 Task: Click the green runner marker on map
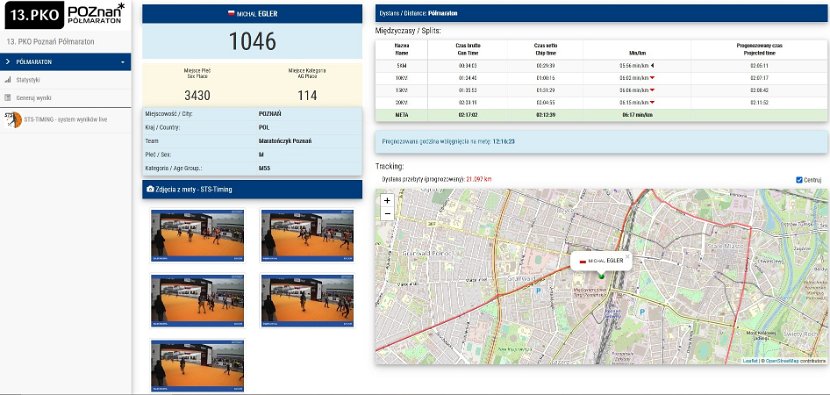click(601, 275)
